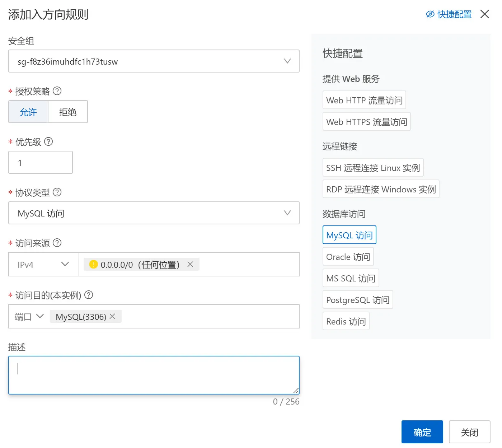The height and width of the screenshot is (448, 502).
Task: Open help icon next to 优先级
Action: (48, 141)
